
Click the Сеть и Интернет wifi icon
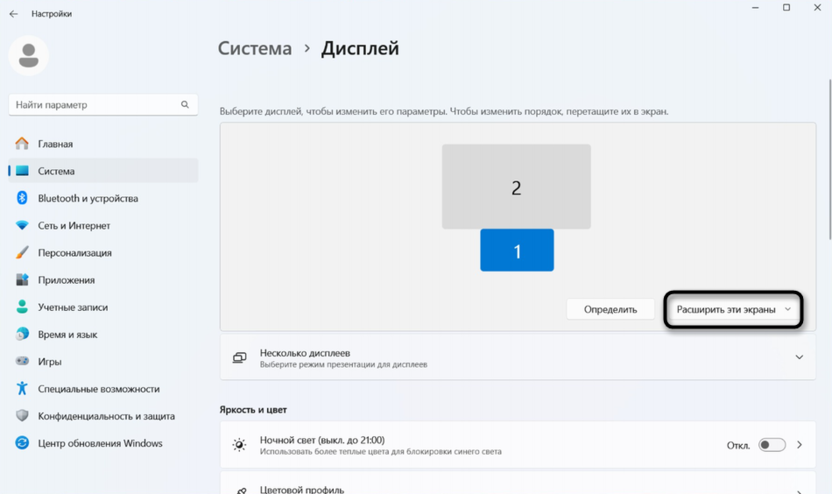coord(22,225)
